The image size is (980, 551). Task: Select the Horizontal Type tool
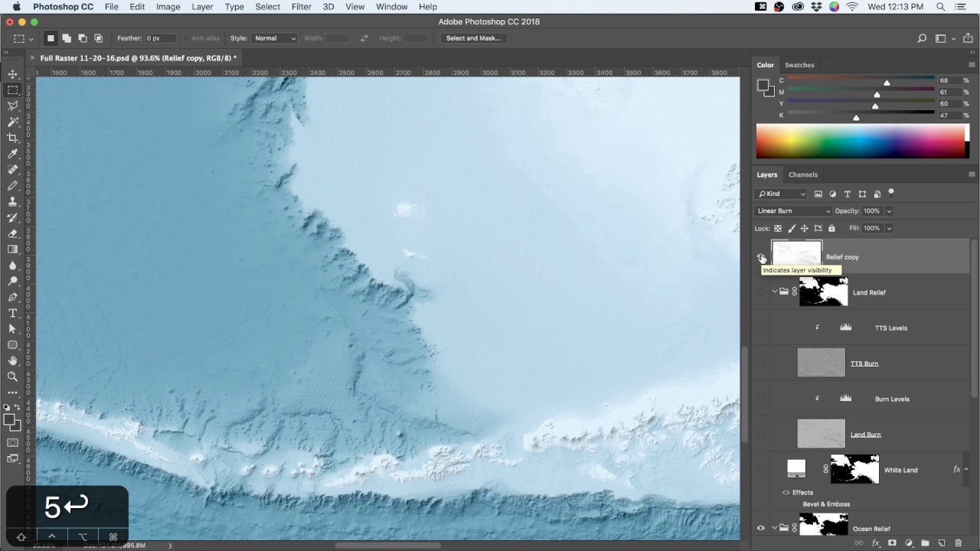tap(12, 313)
